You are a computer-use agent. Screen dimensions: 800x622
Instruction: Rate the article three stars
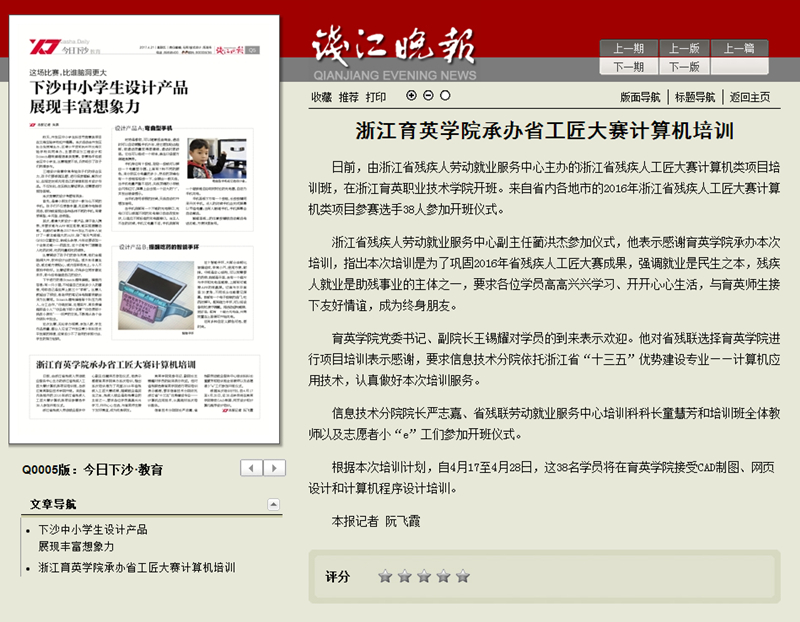coord(424,576)
